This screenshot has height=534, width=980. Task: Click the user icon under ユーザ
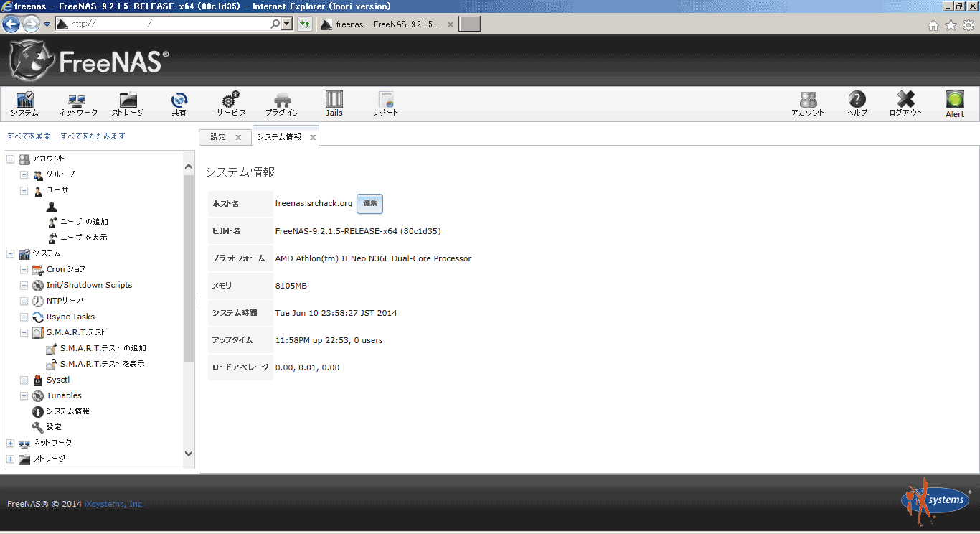pyautogui.click(x=52, y=206)
